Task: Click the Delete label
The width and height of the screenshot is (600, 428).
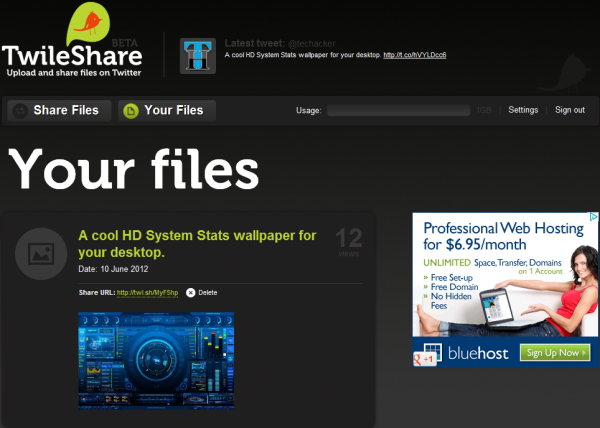Action: coord(208,293)
